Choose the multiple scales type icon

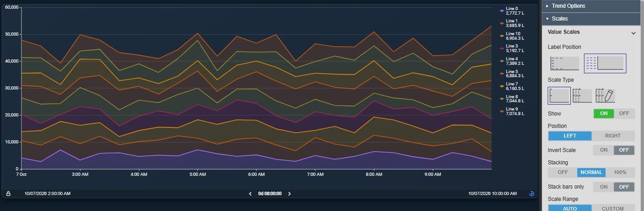pyautogui.click(x=582, y=95)
